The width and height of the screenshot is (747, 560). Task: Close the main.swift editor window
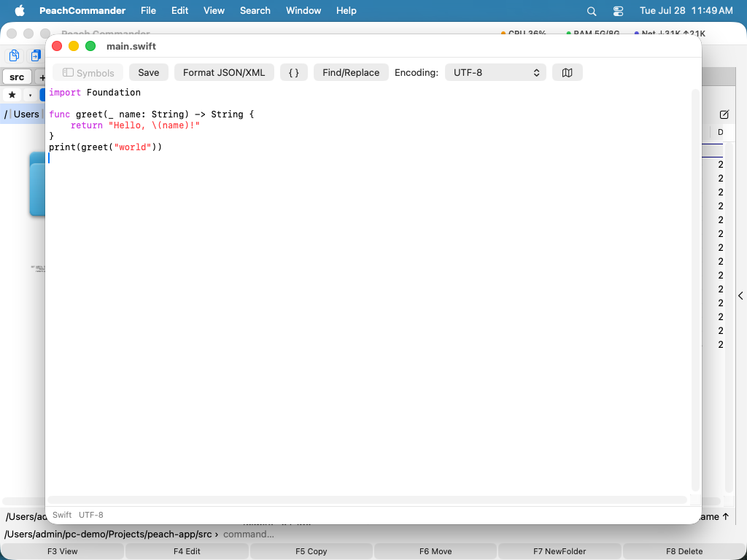[x=57, y=46]
